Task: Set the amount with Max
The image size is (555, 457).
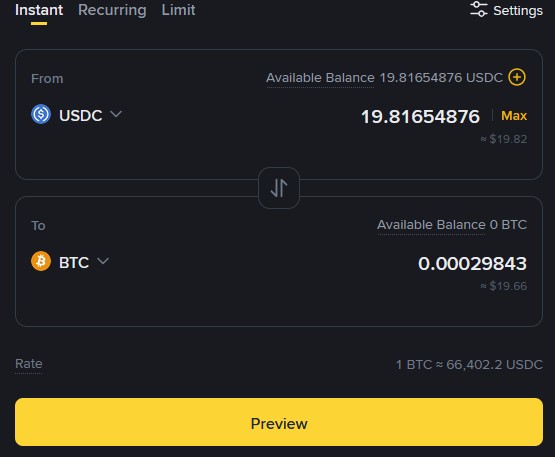Action: [514, 116]
